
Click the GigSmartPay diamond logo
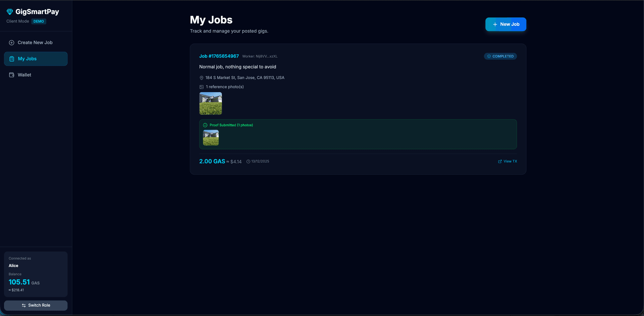point(10,11)
